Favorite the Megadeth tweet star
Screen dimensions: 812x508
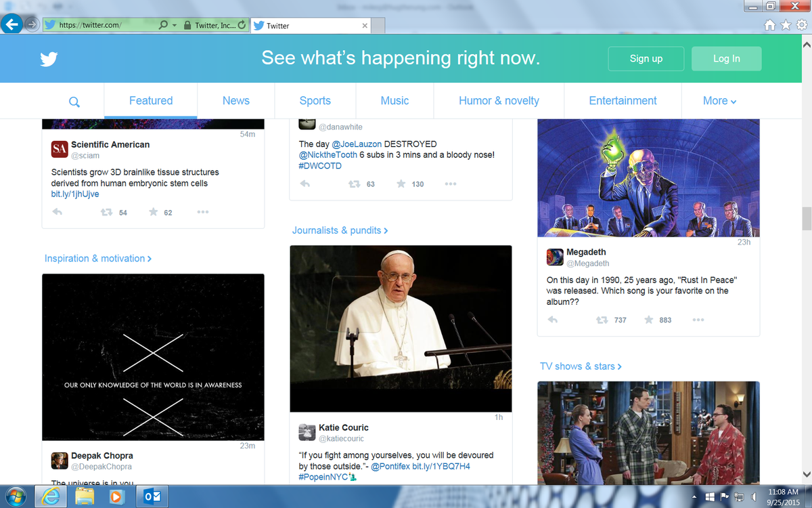pos(649,320)
